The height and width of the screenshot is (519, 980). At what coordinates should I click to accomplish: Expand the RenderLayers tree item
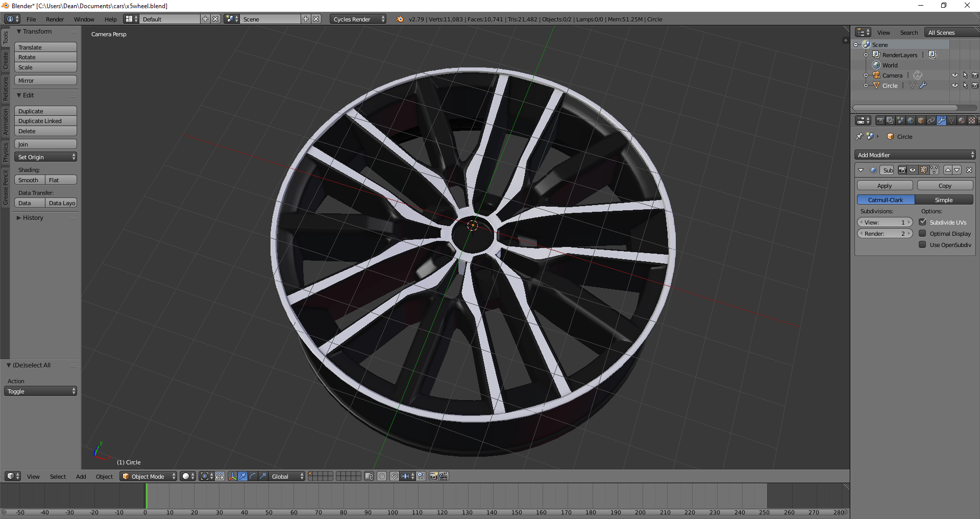[x=866, y=55]
